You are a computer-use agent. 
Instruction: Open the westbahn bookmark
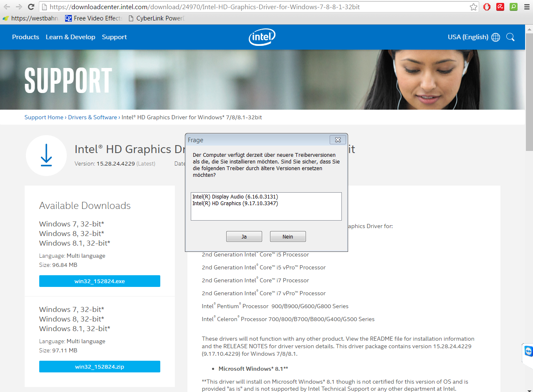31,18
